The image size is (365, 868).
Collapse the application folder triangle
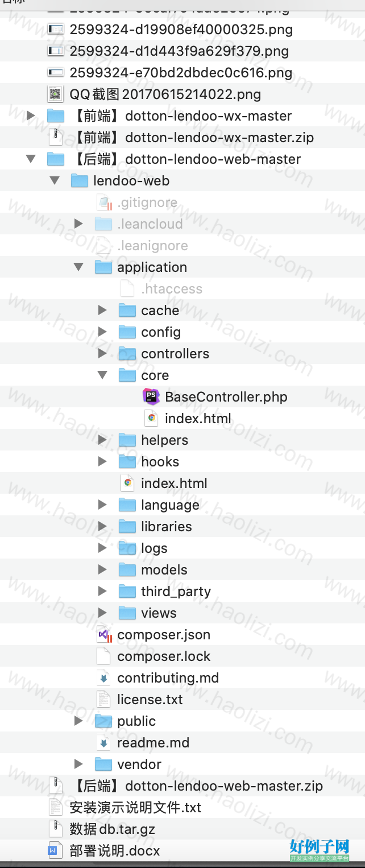78,267
